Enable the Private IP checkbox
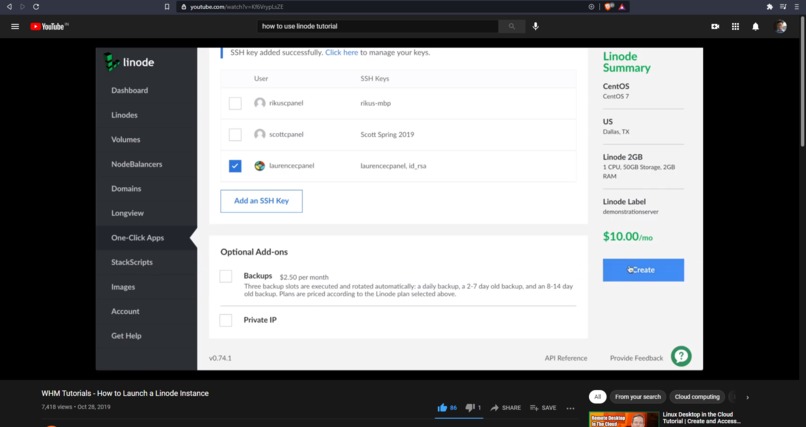The height and width of the screenshot is (427, 806). tap(226, 320)
